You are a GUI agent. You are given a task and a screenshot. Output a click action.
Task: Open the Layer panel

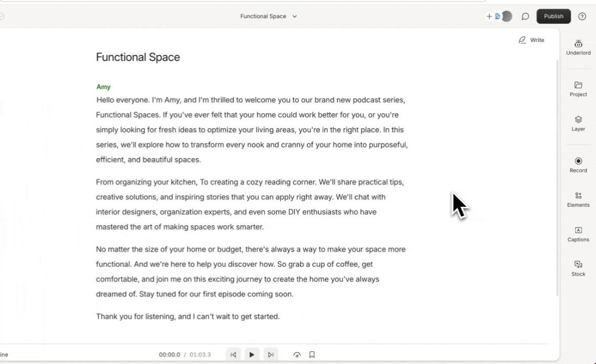578,123
